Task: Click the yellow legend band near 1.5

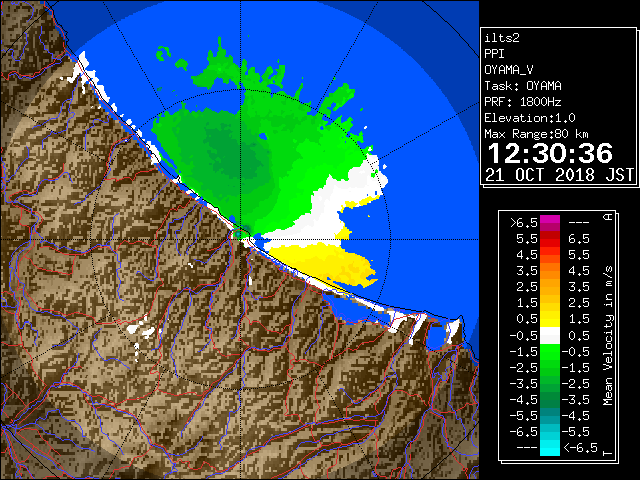Action: coord(550,319)
